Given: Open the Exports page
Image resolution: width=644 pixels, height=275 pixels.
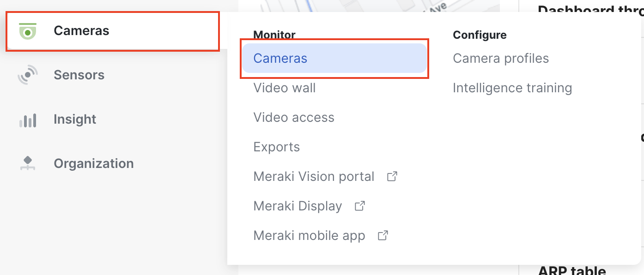Looking at the screenshot, I should click(276, 147).
